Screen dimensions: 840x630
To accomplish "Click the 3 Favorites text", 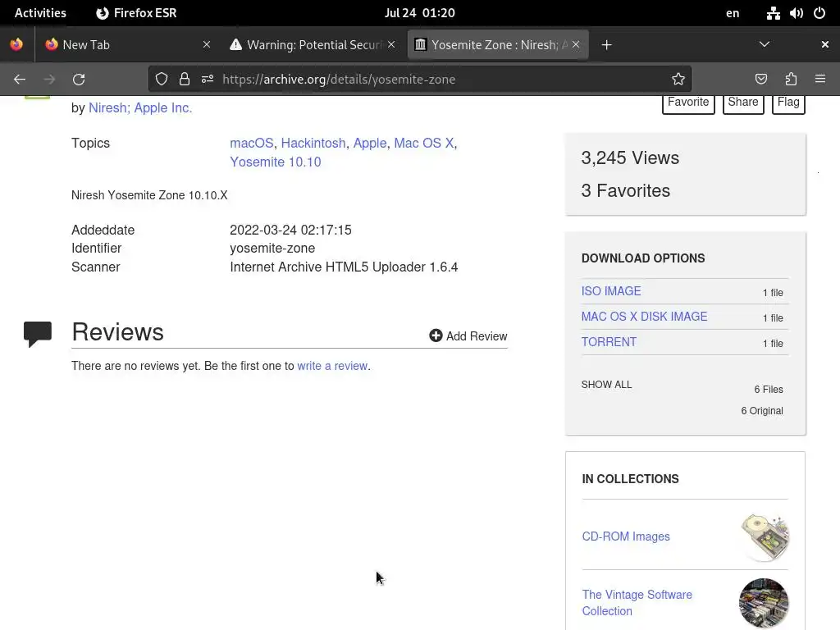I will (625, 190).
